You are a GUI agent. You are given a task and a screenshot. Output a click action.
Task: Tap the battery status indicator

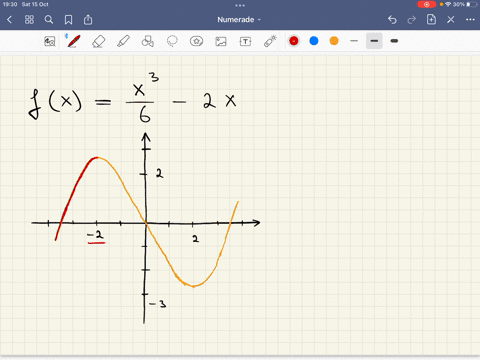472,4
